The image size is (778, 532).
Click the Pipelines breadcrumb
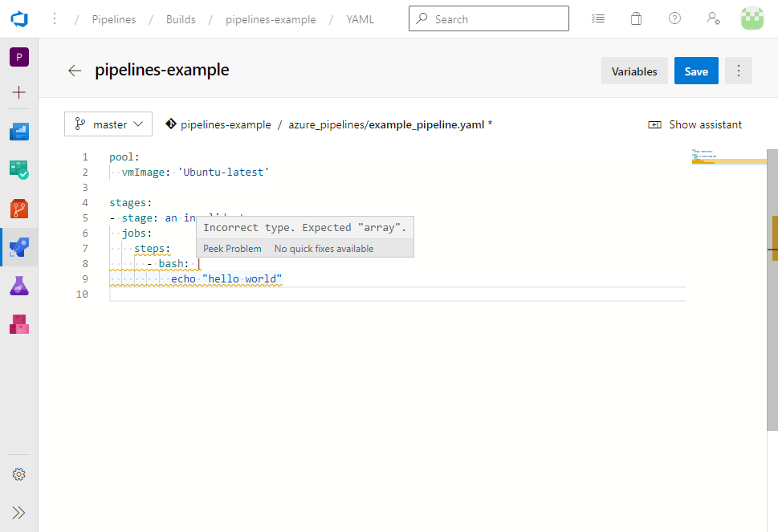click(x=114, y=19)
